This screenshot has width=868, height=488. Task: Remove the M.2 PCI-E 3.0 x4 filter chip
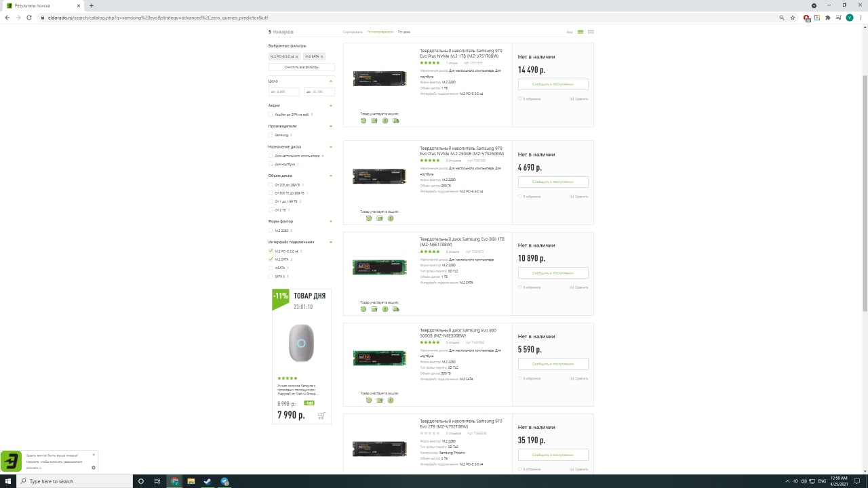297,56
